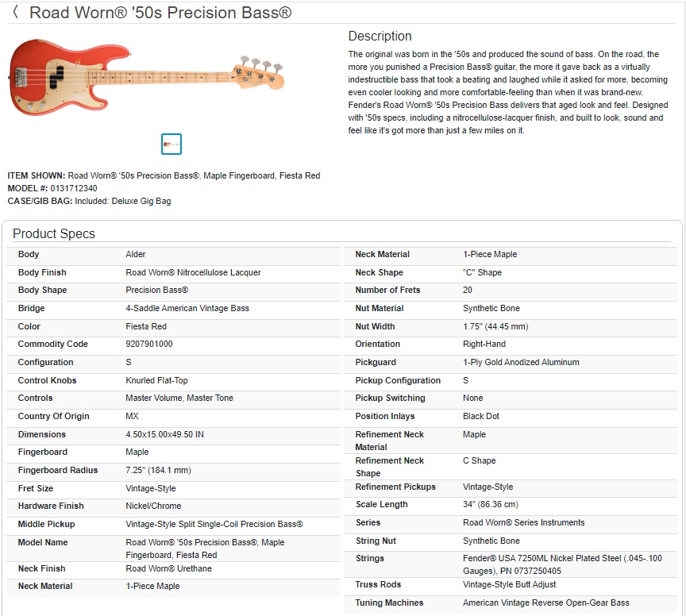Click the Tuning Machines spec label
Viewport: 686px width, 616px height.
tap(389, 603)
